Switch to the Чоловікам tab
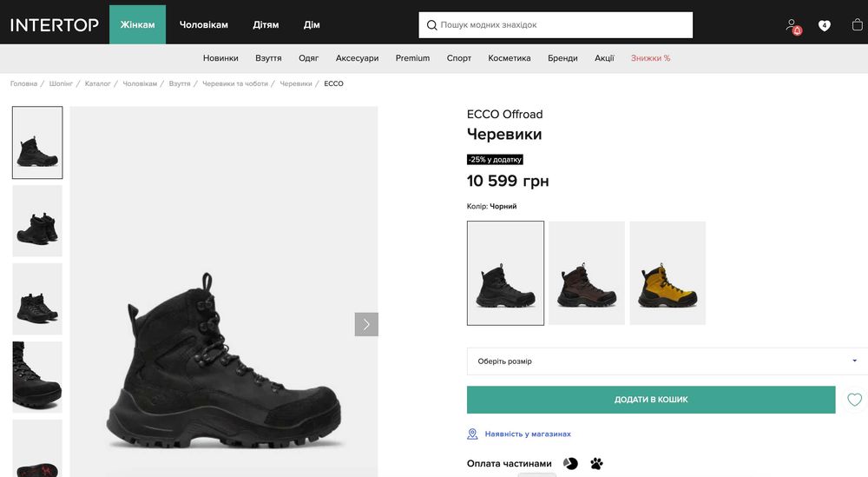 click(203, 25)
